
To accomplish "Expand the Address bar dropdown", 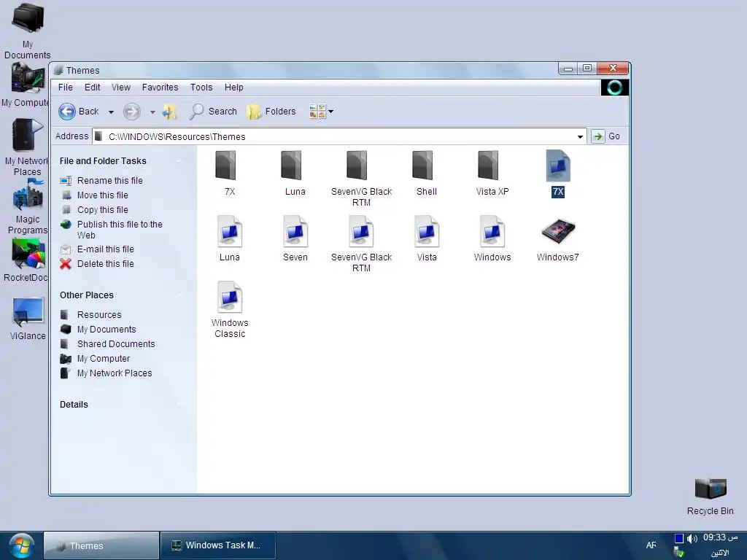I will [580, 136].
